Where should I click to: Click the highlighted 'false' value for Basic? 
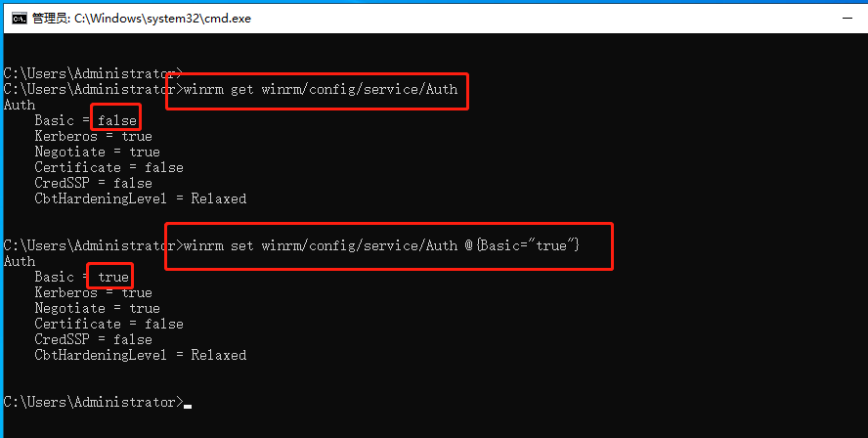116,120
